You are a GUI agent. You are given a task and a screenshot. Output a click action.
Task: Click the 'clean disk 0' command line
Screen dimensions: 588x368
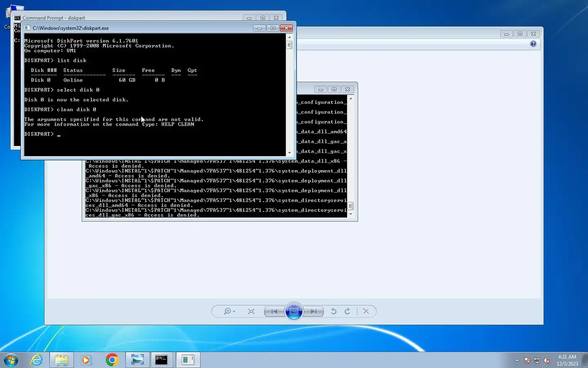[x=76, y=110]
